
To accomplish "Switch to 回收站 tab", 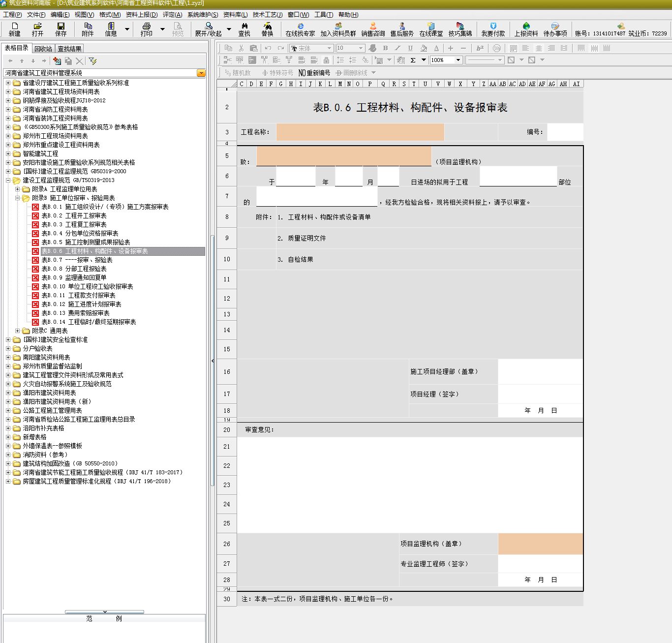I will 43,49.
